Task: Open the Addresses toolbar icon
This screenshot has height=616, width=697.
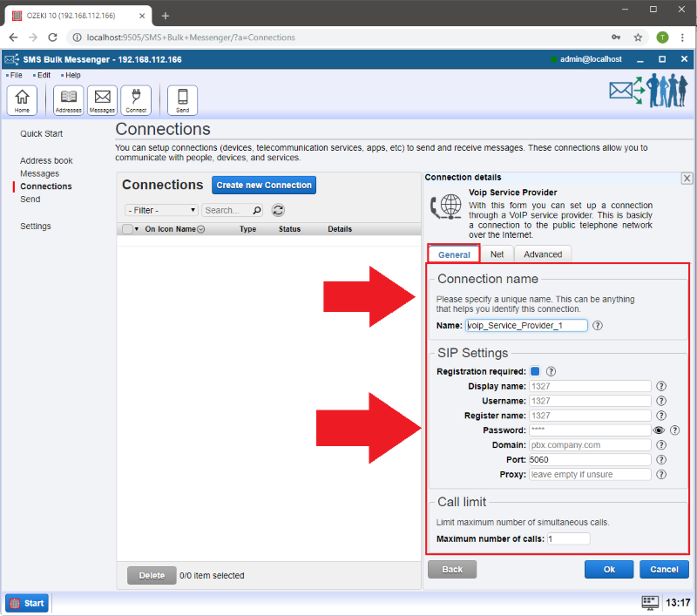Action: [68, 100]
